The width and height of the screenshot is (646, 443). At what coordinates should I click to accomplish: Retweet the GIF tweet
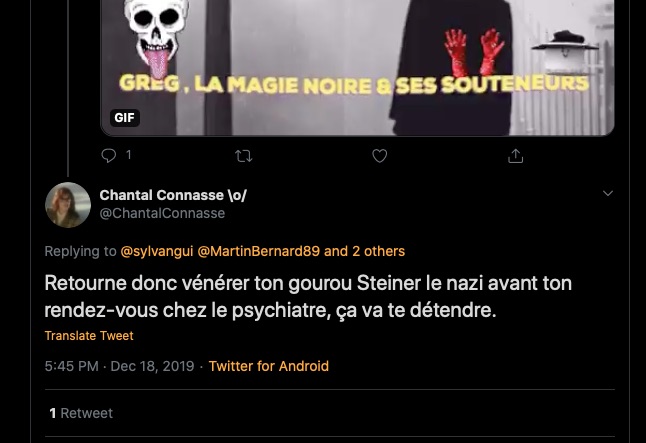[243, 156]
